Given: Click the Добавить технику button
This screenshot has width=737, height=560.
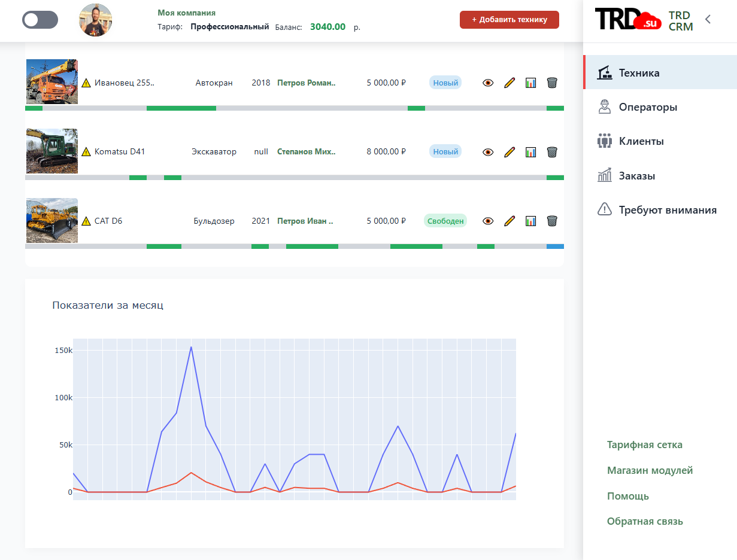Looking at the screenshot, I should (509, 20).
